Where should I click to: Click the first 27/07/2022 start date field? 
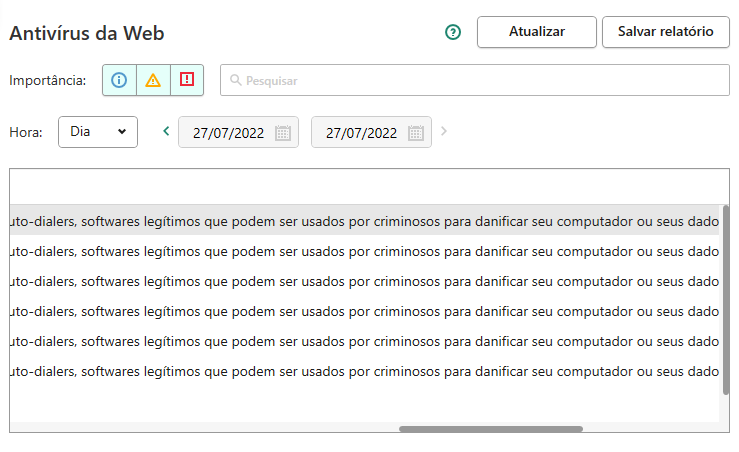(238, 132)
